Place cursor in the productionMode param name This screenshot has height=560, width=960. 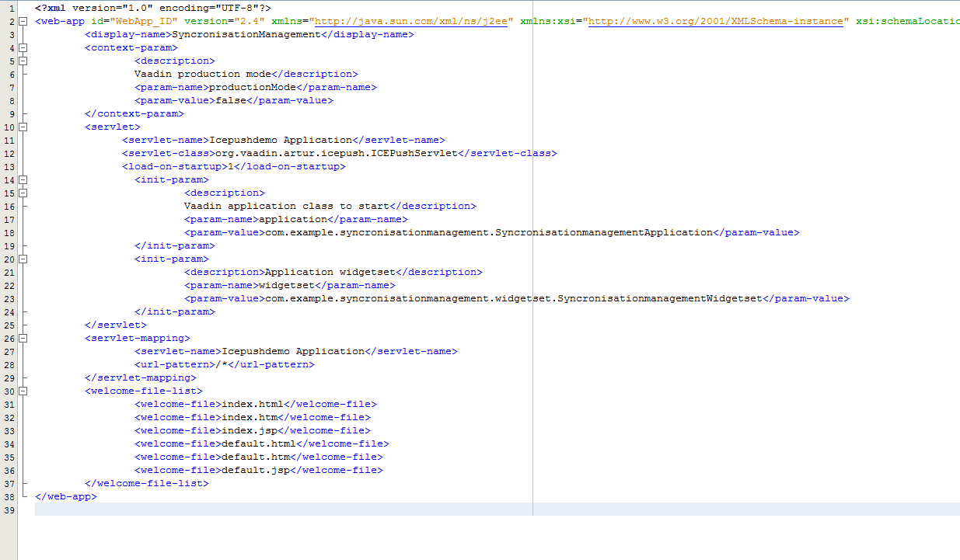click(253, 87)
